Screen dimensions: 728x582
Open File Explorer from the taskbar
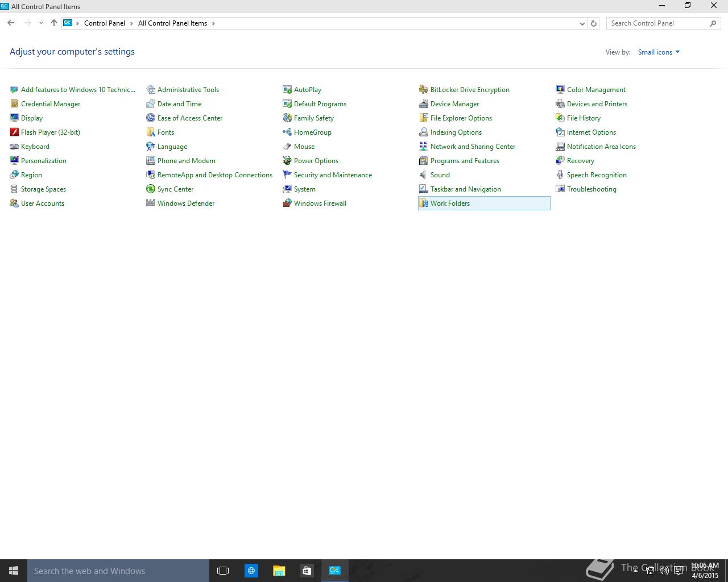(279, 571)
